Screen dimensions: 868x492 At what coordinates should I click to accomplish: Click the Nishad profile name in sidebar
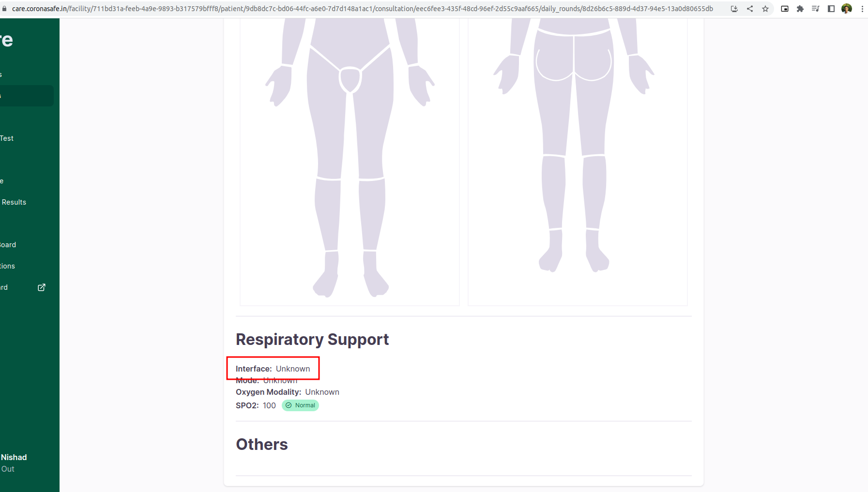tap(14, 457)
